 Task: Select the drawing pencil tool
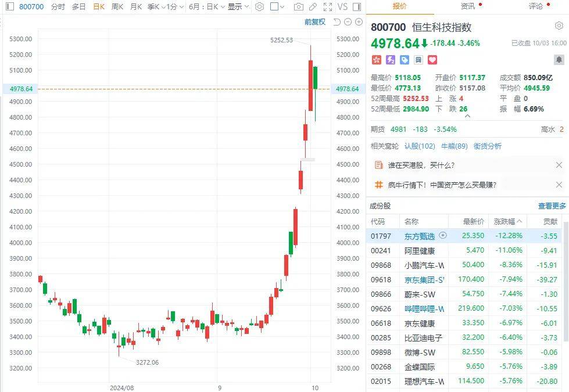tap(313, 7)
